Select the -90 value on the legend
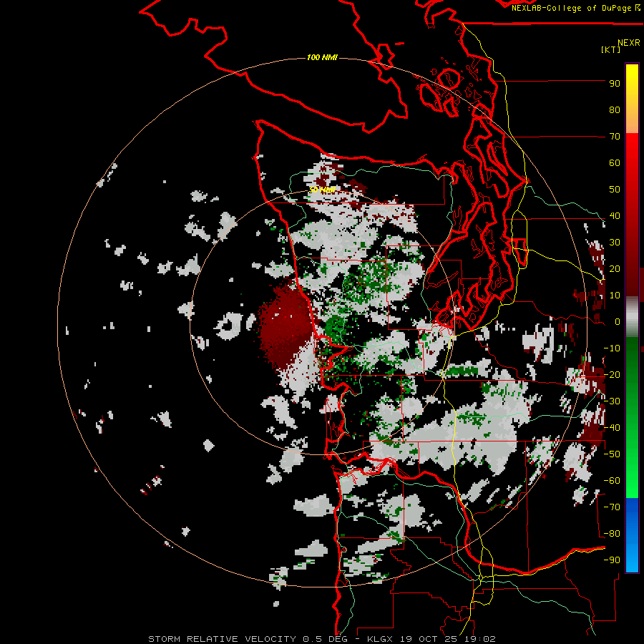This screenshot has width=644, height=644. tap(612, 560)
